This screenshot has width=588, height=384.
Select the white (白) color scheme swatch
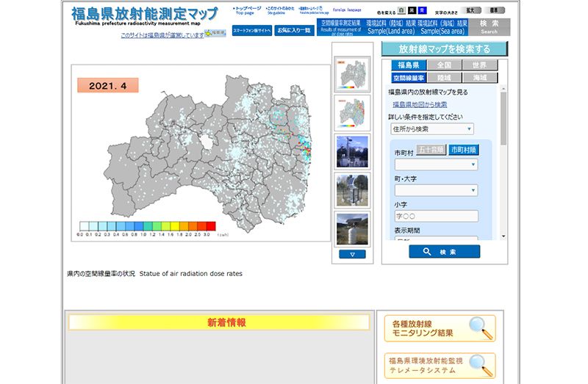[x=401, y=11]
